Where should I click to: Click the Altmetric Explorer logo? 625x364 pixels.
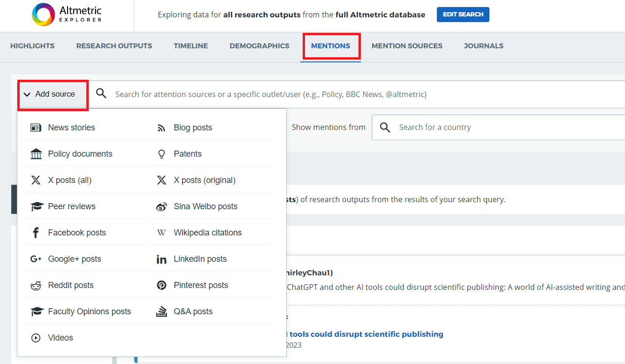pos(67,15)
